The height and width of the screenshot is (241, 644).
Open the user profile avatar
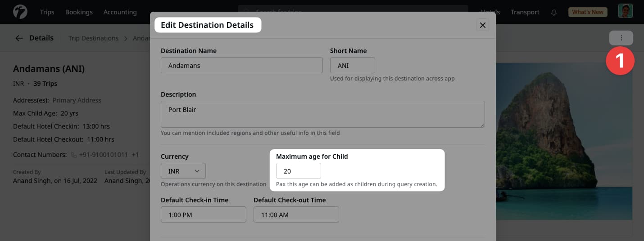[625, 12]
